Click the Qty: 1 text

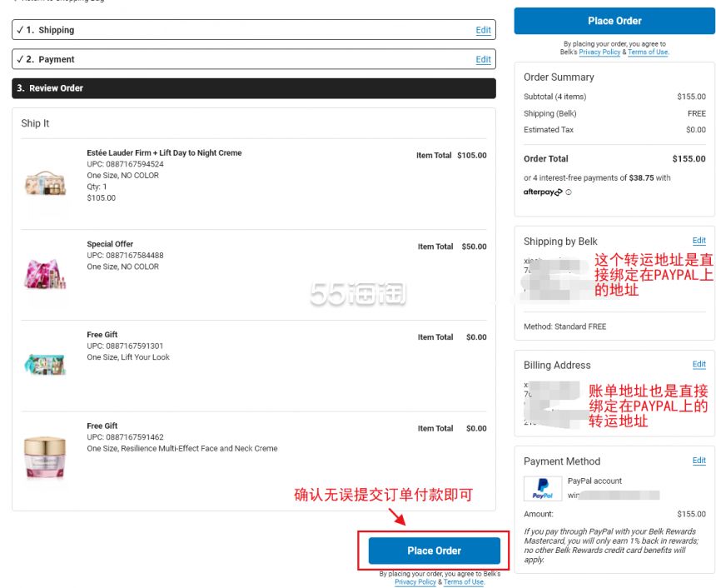point(97,187)
